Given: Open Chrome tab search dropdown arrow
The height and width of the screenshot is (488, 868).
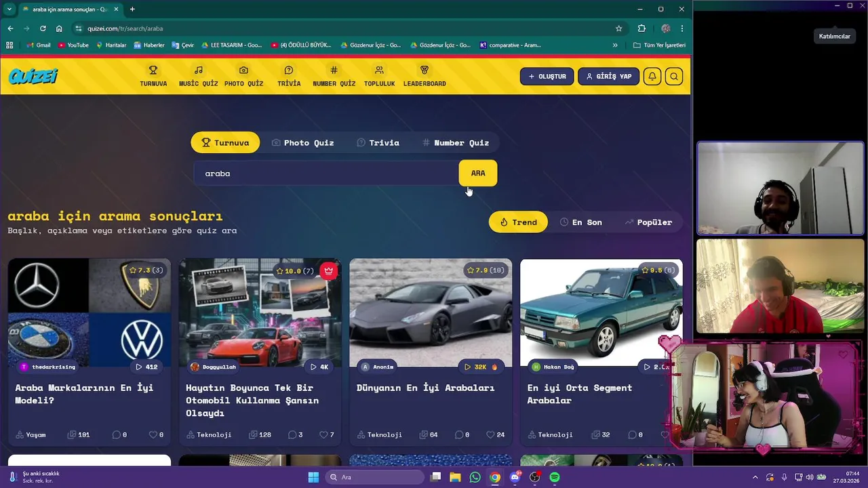Looking at the screenshot, I should point(9,9).
